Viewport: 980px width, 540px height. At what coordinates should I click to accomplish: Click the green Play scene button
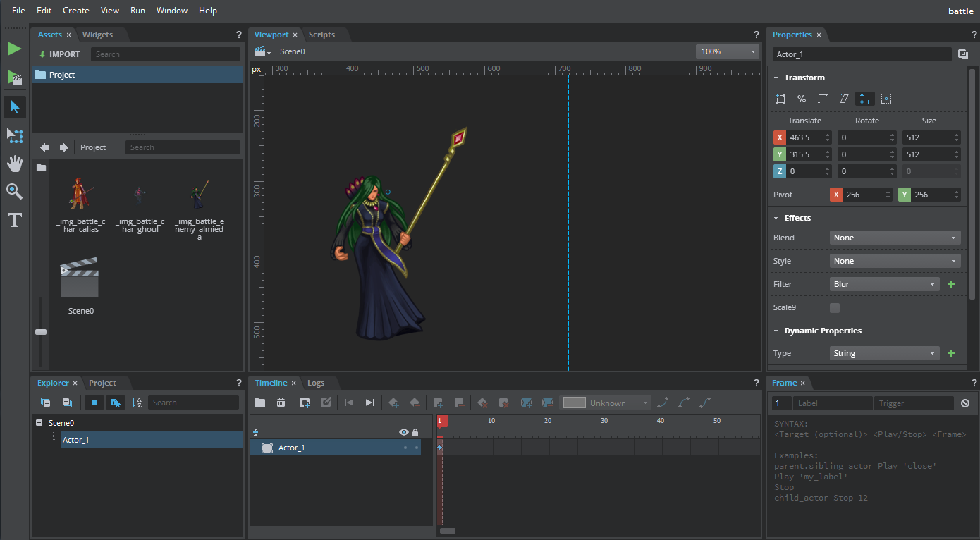15,49
